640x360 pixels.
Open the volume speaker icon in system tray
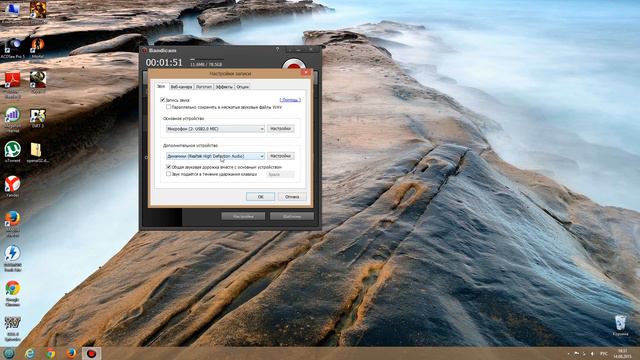click(x=592, y=353)
